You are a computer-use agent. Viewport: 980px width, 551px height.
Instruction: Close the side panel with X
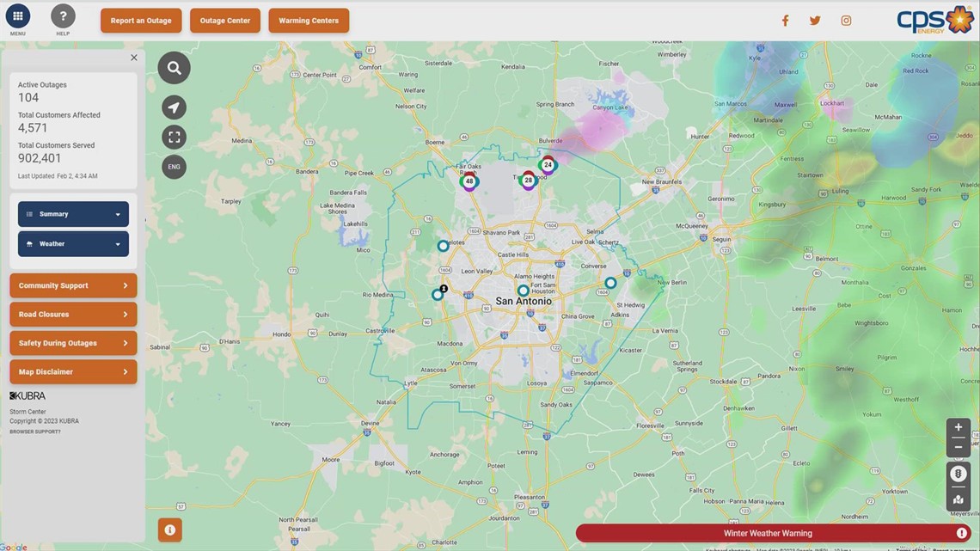(134, 58)
